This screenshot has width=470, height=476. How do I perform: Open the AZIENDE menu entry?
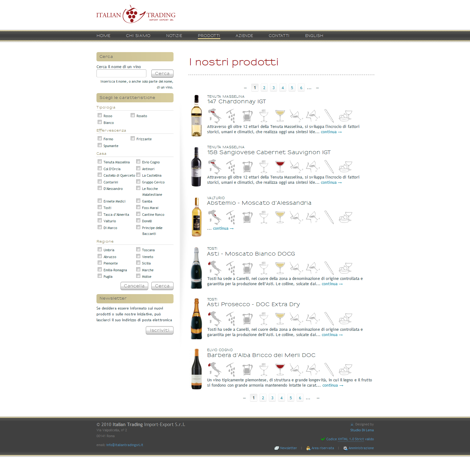244,36
